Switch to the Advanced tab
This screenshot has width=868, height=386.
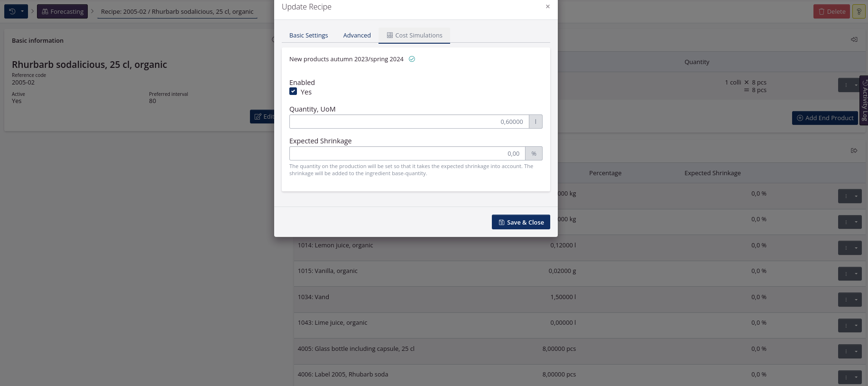357,36
